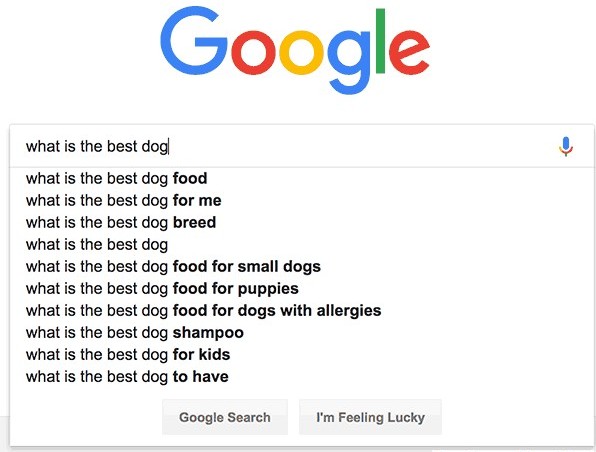The image size is (596, 452).
Task: Click the yellow letter o in logo
Action: (x=301, y=53)
